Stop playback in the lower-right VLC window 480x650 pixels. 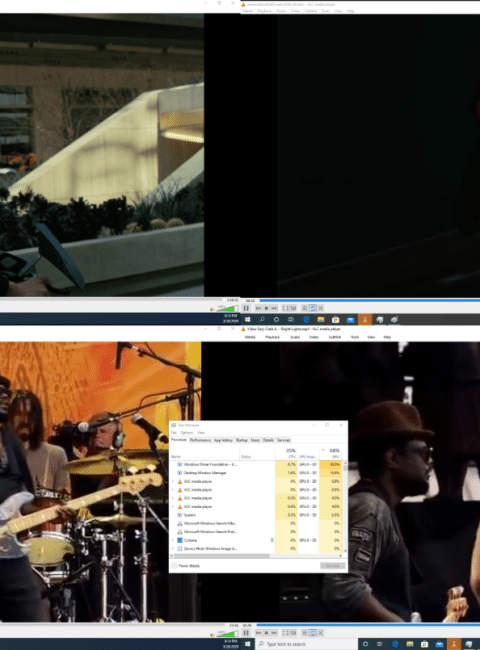click(266, 633)
